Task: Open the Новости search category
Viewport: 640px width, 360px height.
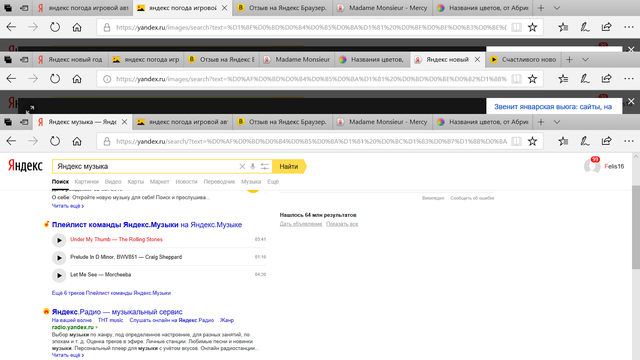Action: click(186, 182)
